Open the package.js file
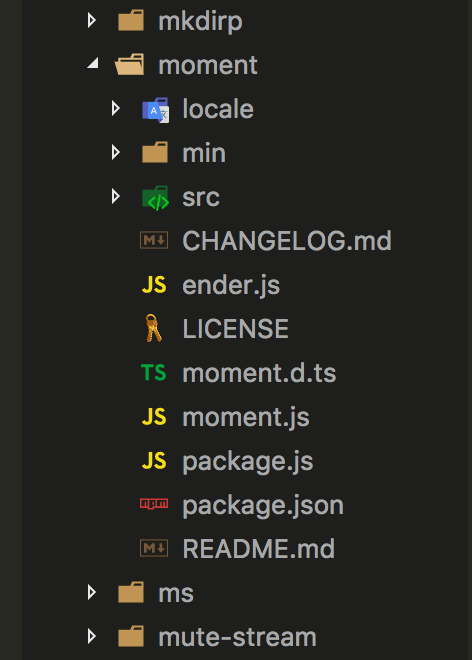Screen dimensions: 472x660 (248, 462)
